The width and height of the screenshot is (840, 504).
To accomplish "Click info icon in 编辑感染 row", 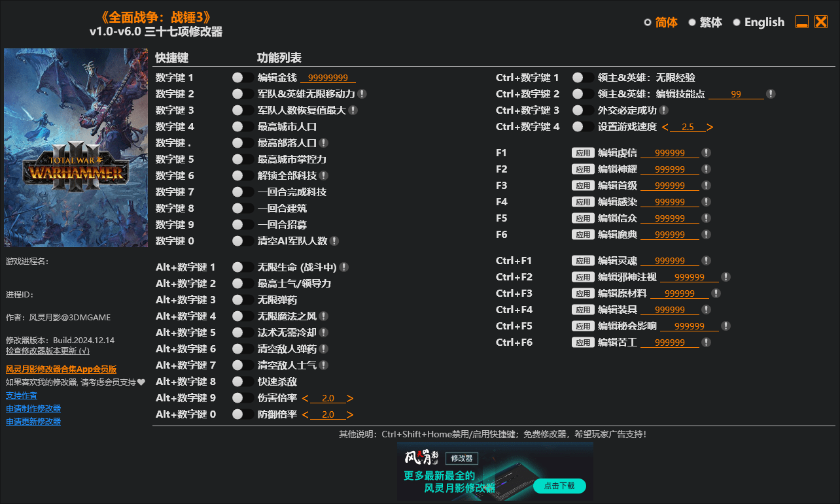I will pos(706,202).
